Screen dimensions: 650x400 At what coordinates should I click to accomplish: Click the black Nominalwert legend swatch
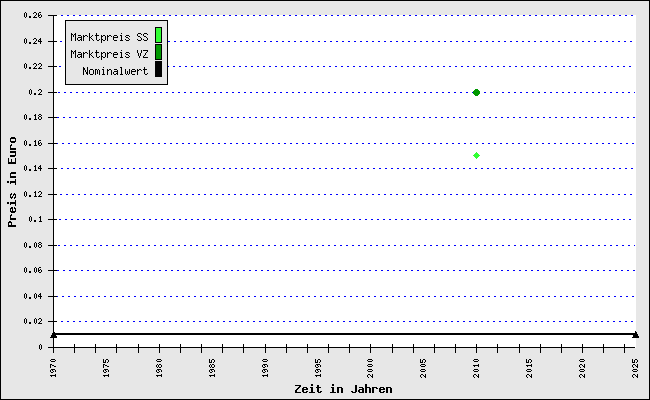(158, 70)
